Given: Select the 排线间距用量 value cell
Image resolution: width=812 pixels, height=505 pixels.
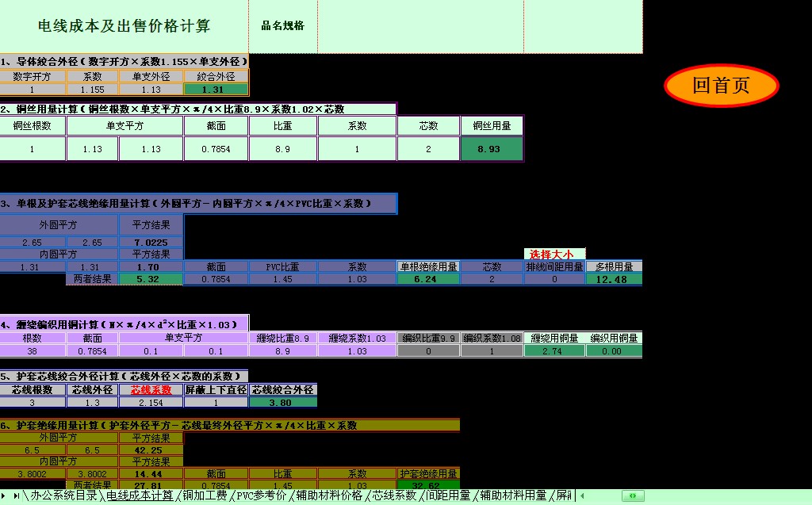Looking at the screenshot, I should pyautogui.click(x=554, y=279).
